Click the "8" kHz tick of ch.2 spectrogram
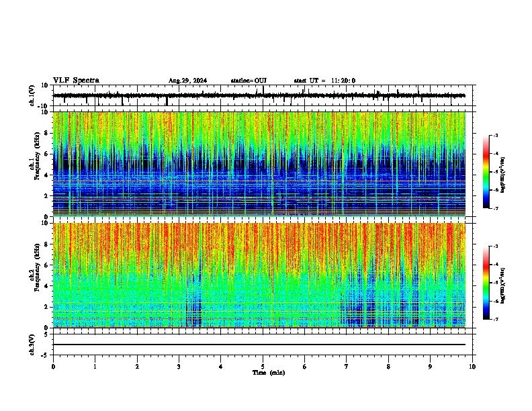Viewport: 532px width, 411px height. click(46, 244)
